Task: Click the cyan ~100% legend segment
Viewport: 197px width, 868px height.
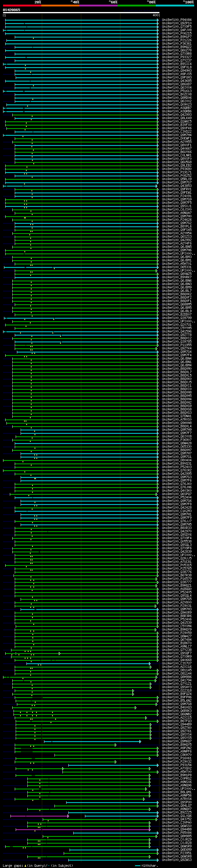Action: [175, 6]
